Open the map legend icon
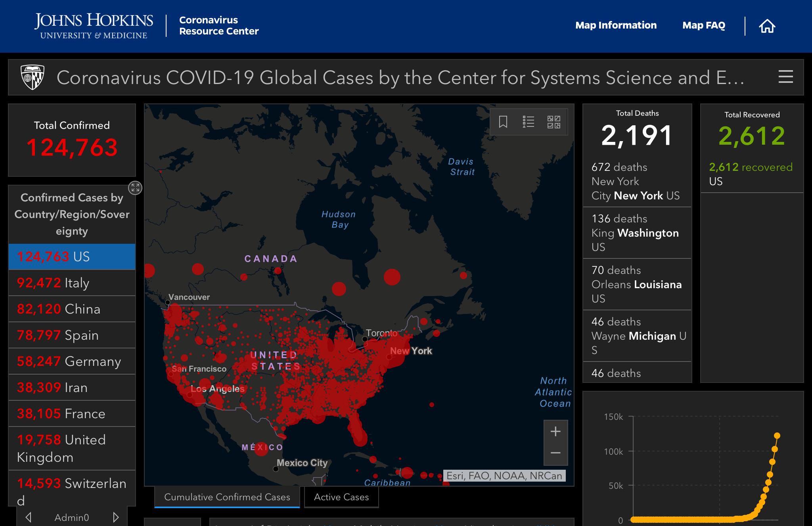The width and height of the screenshot is (812, 526). pos(529,122)
